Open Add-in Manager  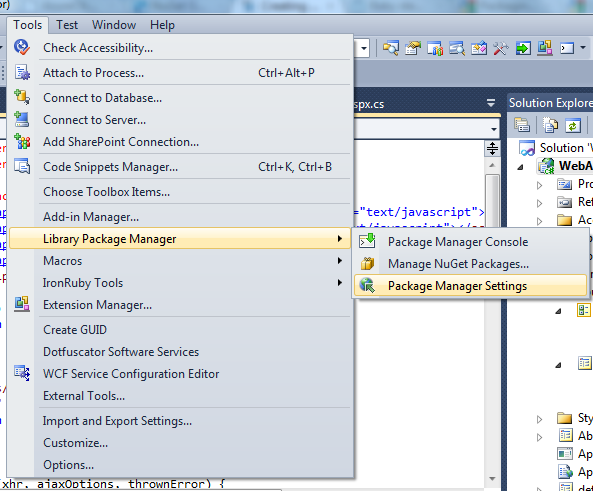pos(180,217)
